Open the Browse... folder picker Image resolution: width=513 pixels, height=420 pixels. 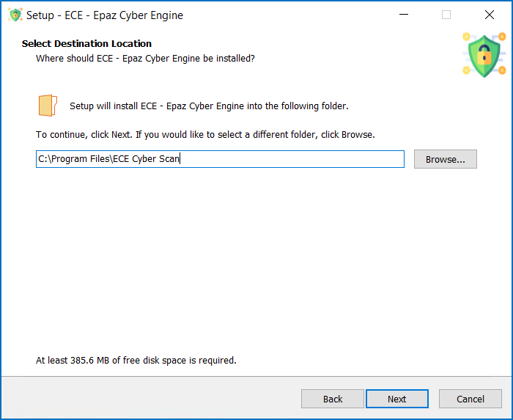[446, 159]
